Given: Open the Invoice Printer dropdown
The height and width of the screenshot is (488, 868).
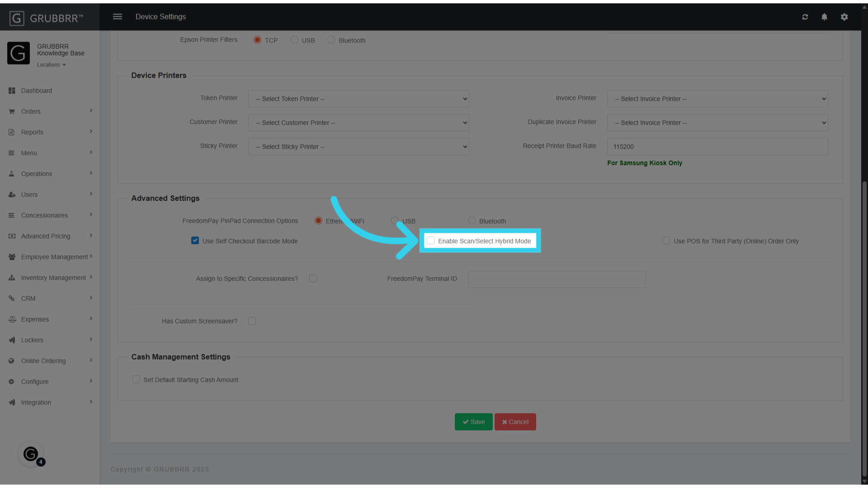Looking at the screenshot, I should 717,99.
